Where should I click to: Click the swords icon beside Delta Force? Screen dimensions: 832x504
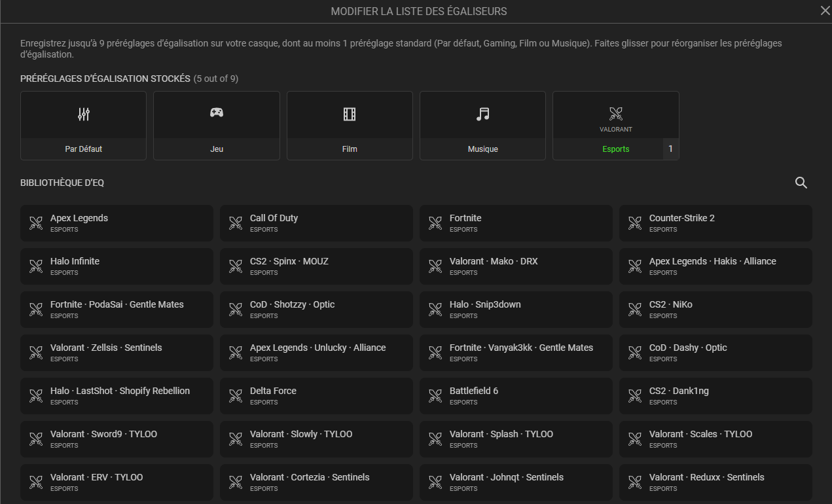coord(236,396)
